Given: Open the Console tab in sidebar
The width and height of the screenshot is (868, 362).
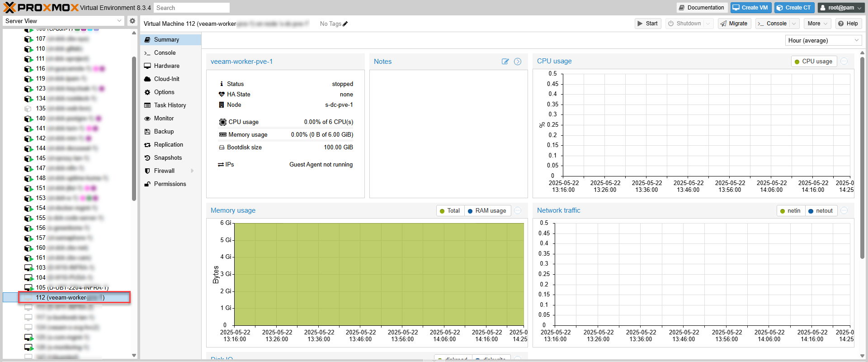Looking at the screenshot, I should [170, 53].
